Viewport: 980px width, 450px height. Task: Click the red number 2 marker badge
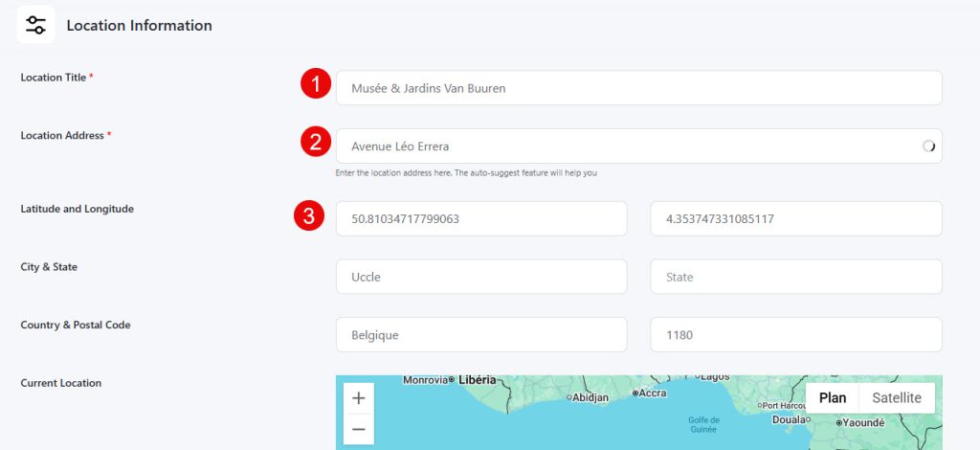(315, 143)
